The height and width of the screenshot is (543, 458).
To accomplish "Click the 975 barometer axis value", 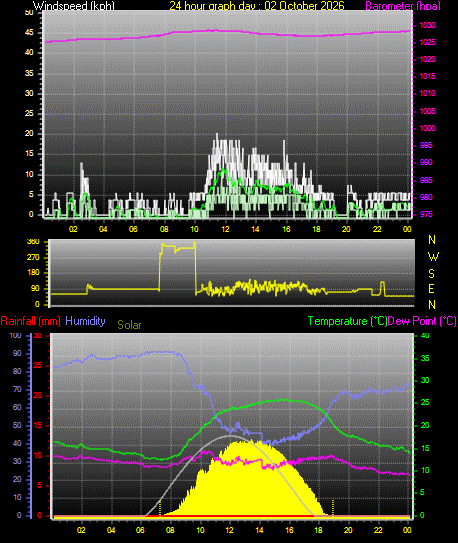I will tap(426, 214).
